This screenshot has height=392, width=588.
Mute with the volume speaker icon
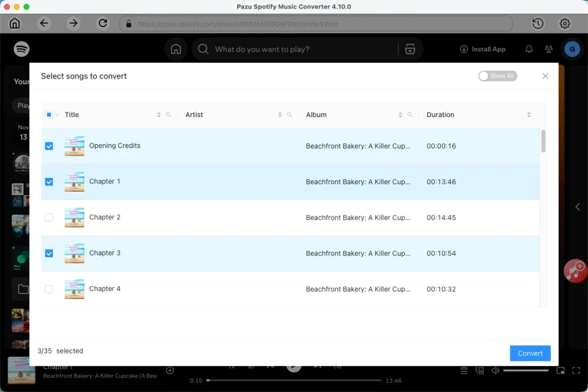496,371
